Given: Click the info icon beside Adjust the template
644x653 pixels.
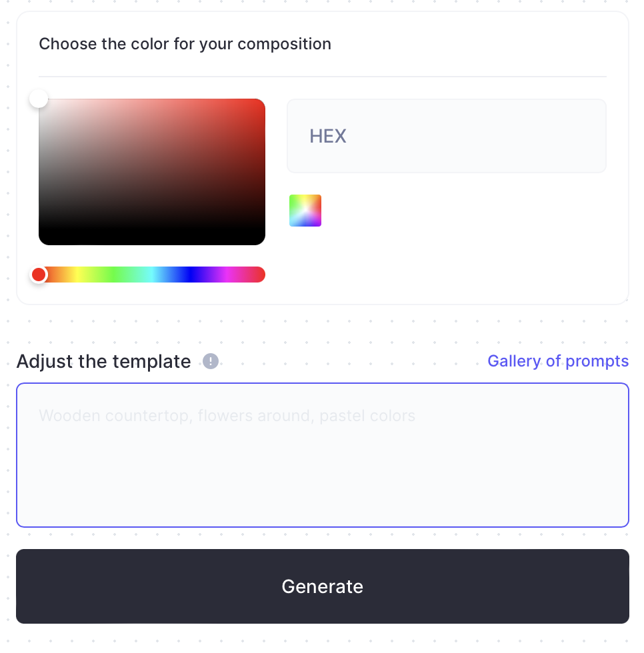Looking at the screenshot, I should (211, 361).
